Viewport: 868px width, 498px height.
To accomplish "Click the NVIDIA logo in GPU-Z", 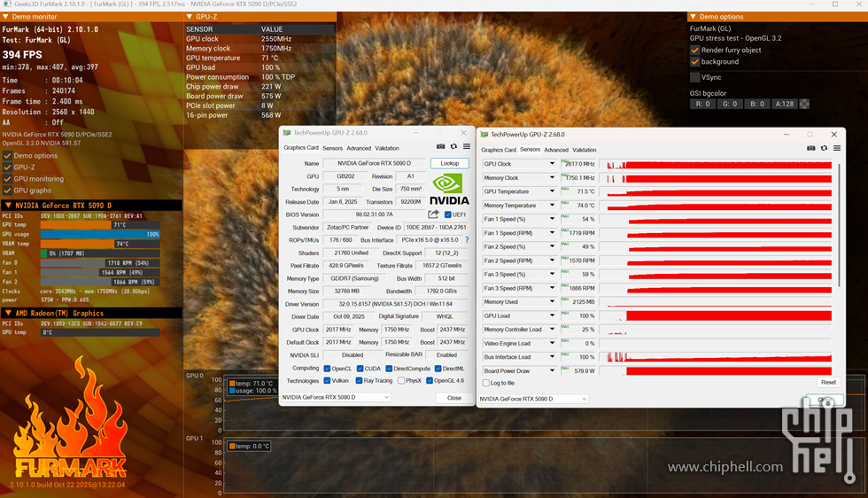I will tap(449, 190).
